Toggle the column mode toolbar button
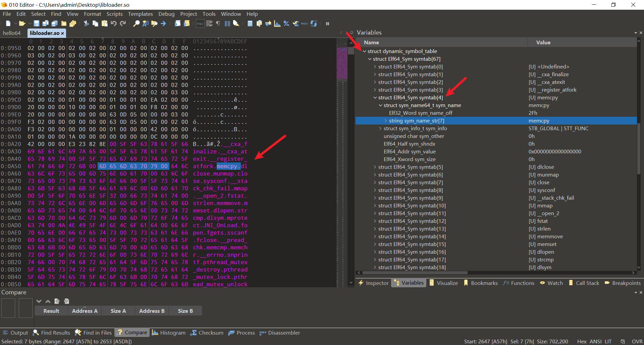 pyautogui.click(x=227, y=23)
